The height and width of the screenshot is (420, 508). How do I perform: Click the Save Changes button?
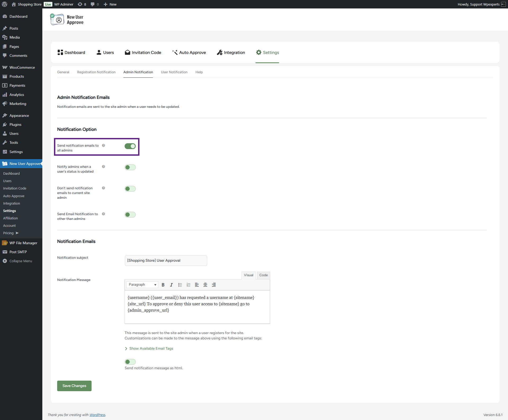click(74, 386)
